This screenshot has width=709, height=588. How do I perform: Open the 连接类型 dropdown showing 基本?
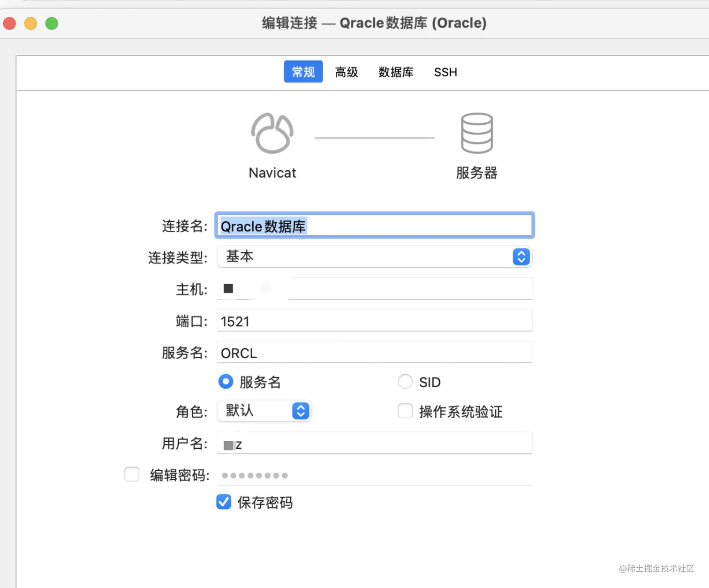[x=375, y=256]
